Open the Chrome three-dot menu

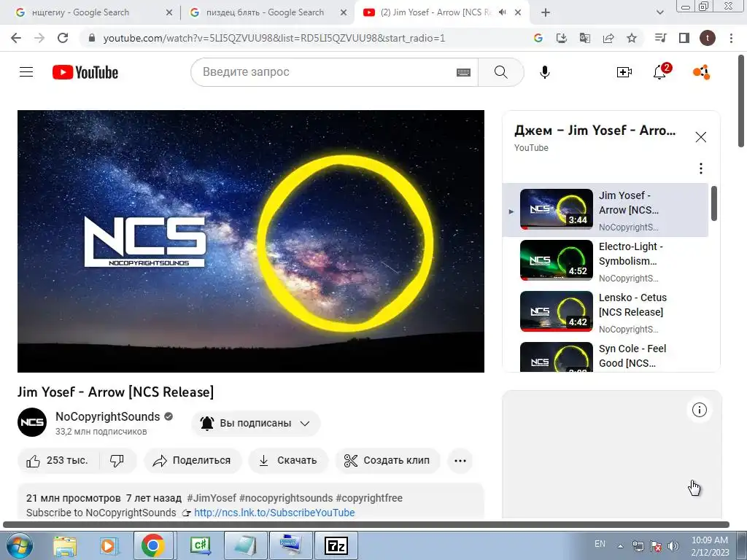731,38
